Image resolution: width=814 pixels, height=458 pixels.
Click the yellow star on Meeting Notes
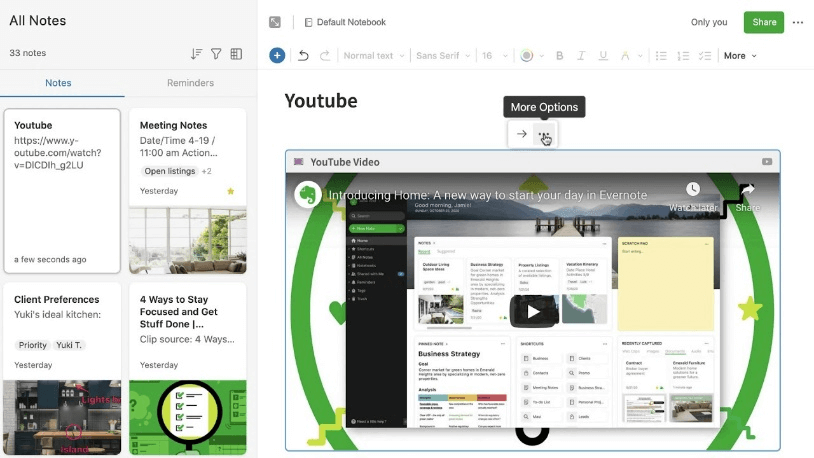(230, 191)
